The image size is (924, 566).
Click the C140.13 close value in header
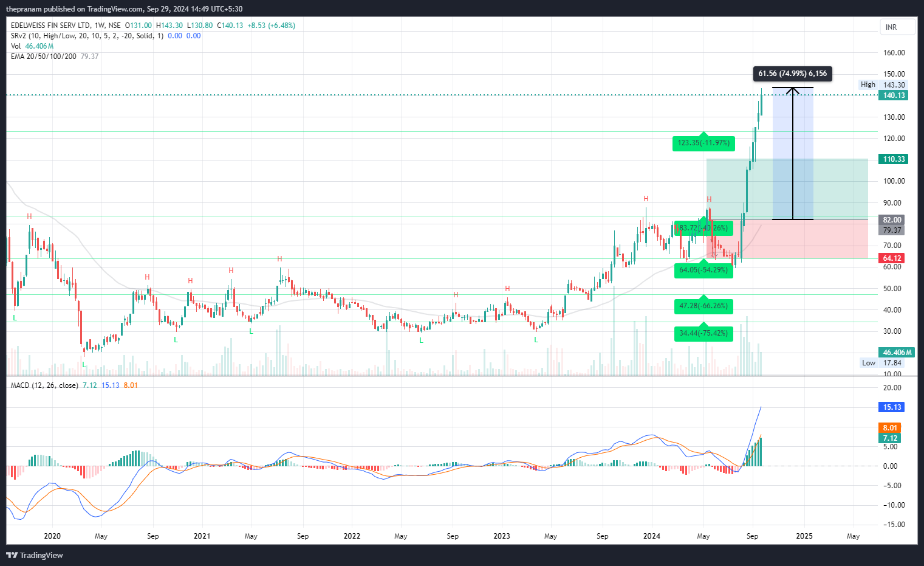click(230, 26)
